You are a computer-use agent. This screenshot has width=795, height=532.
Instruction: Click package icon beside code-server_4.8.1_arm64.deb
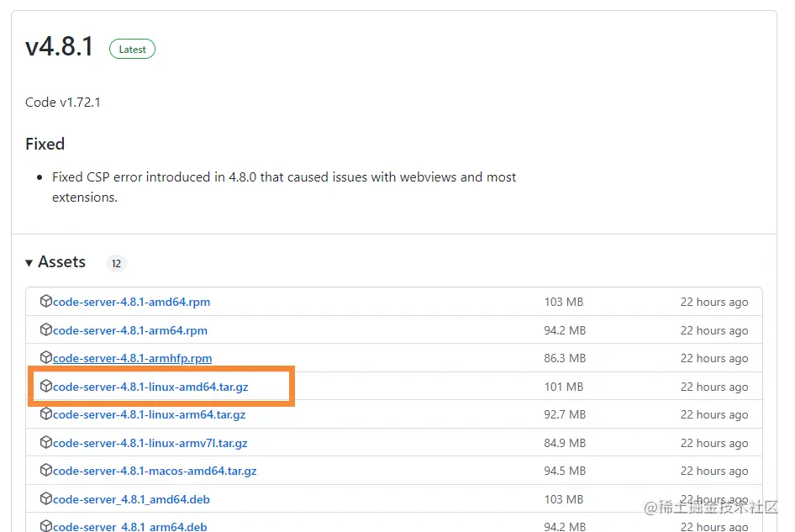pos(45,526)
